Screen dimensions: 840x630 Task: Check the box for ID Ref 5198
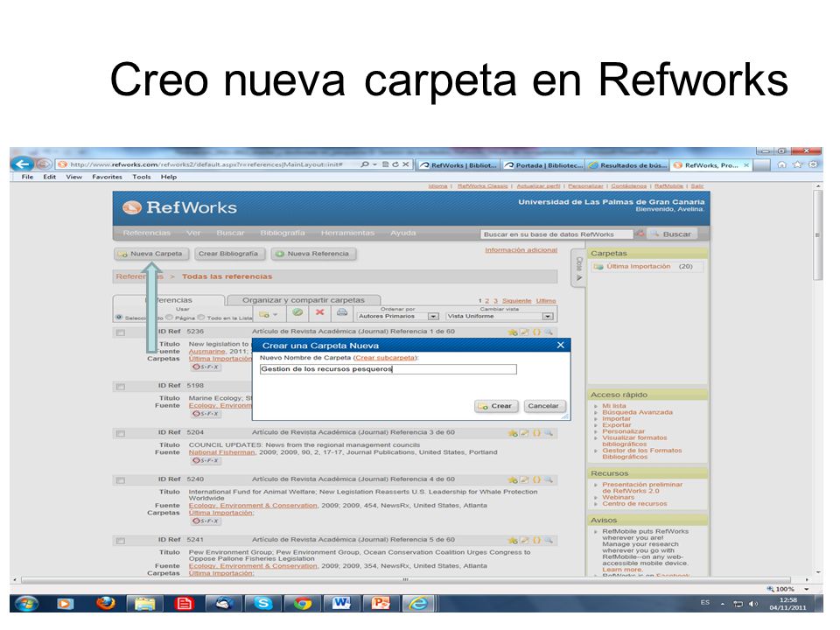coord(120,386)
